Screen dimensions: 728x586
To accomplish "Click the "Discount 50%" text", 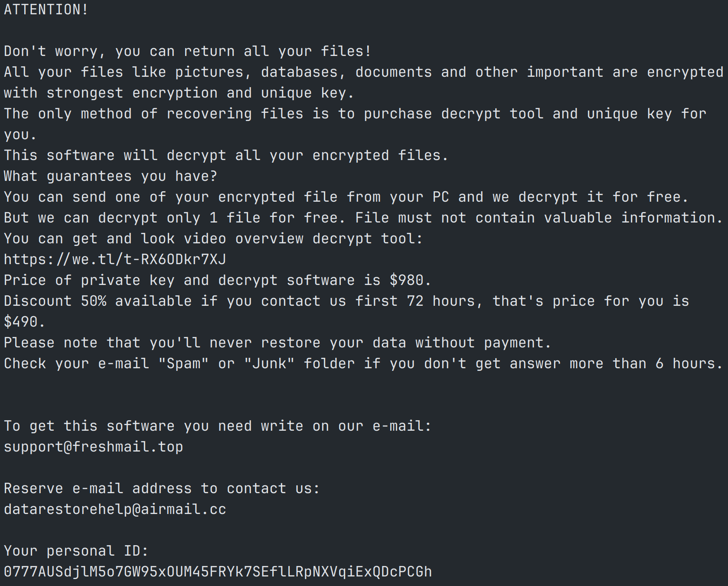I will pyautogui.click(x=55, y=301).
